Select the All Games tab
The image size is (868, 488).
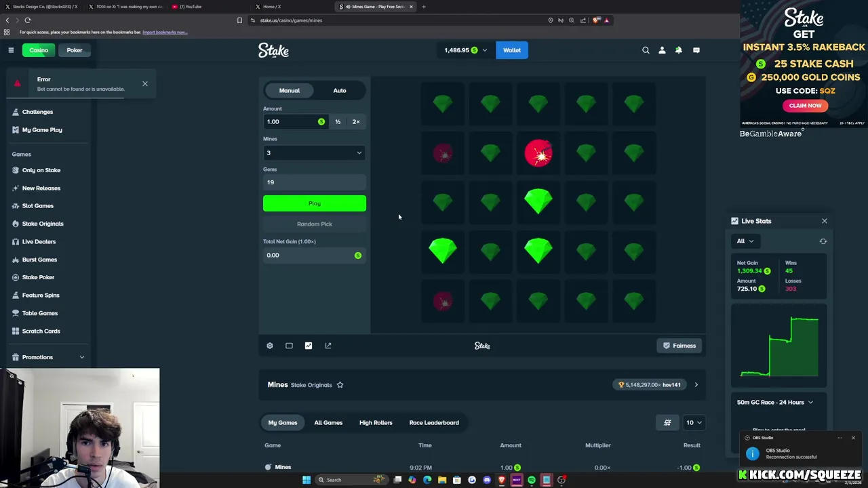coord(328,423)
